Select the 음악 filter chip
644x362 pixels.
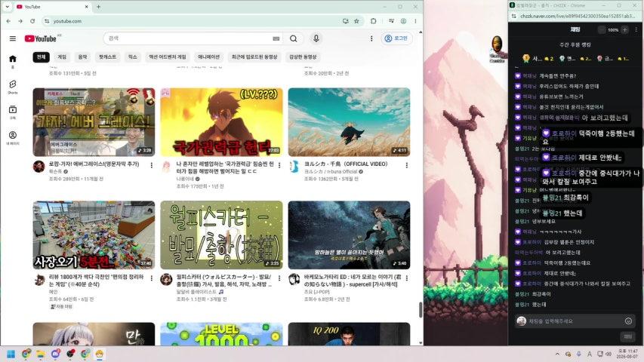coord(82,57)
